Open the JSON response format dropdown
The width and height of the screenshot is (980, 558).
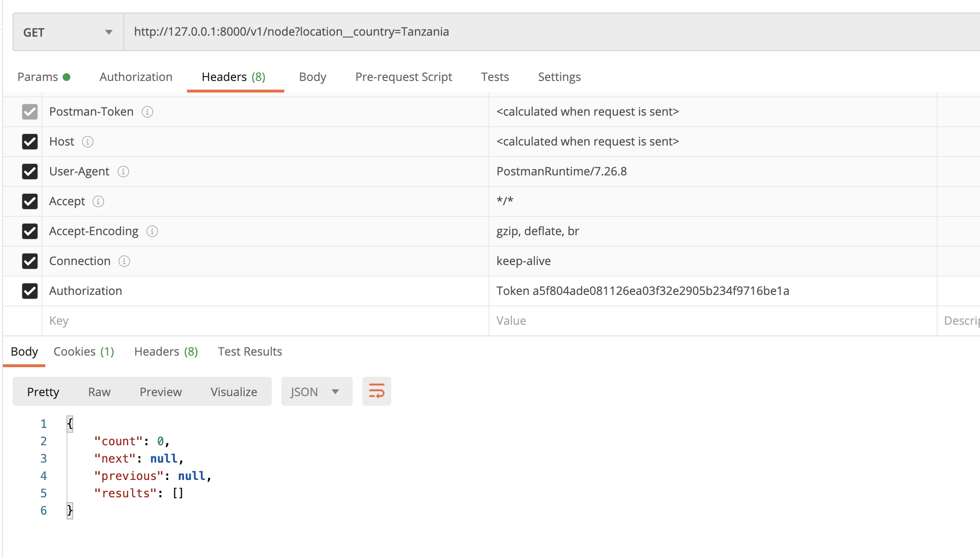pos(316,392)
